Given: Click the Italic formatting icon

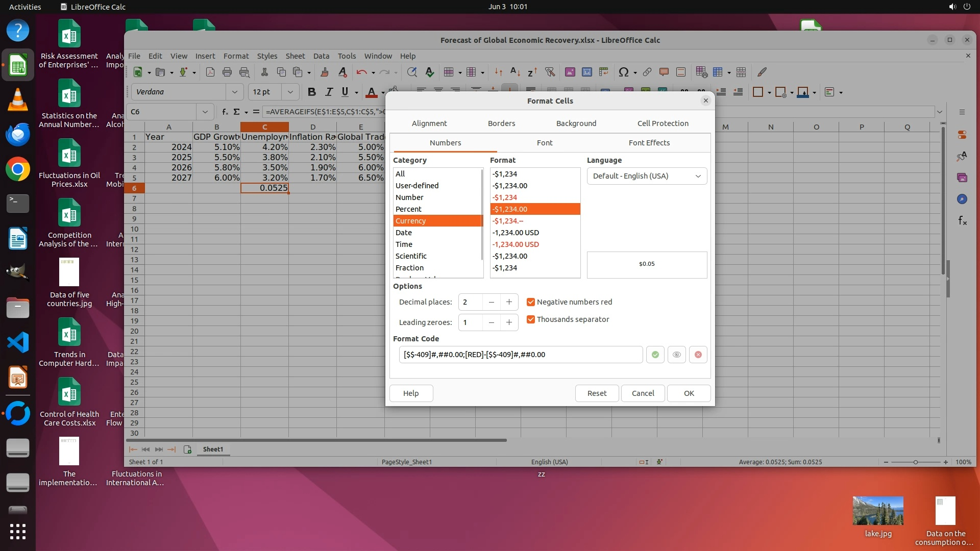Looking at the screenshot, I should 329,92.
